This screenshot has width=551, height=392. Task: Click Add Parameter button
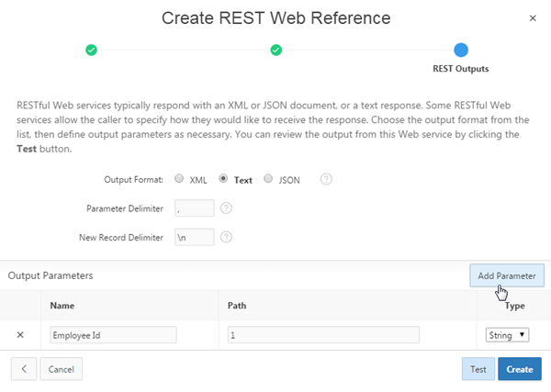pos(507,275)
